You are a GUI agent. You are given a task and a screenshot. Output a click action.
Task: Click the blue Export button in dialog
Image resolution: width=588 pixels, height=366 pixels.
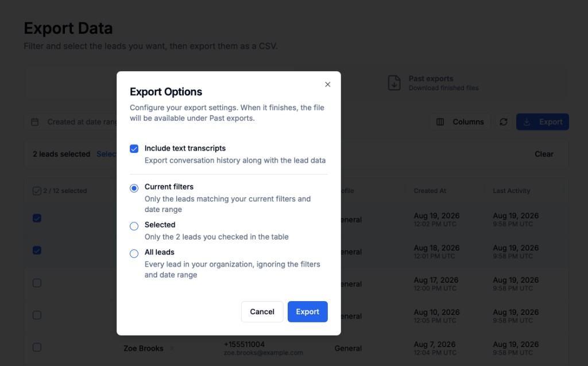click(x=308, y=311)
